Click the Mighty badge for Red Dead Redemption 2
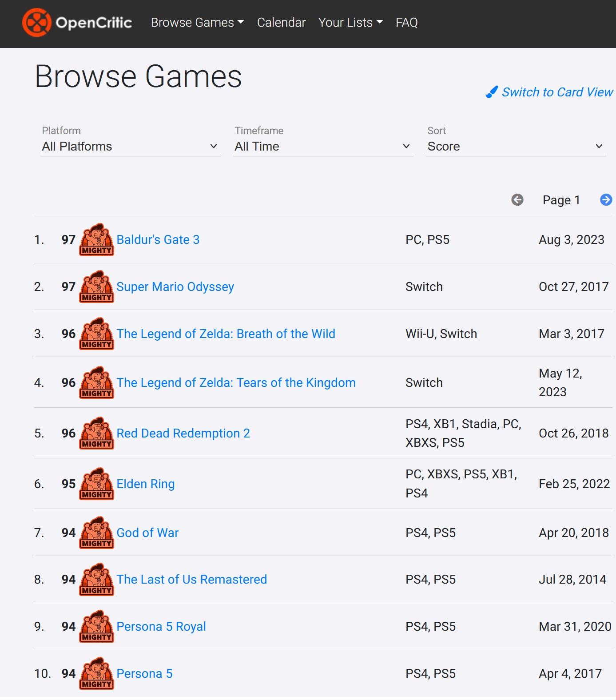Image resolution: width=616 pixels, height=700 pixels. [97, 433]
